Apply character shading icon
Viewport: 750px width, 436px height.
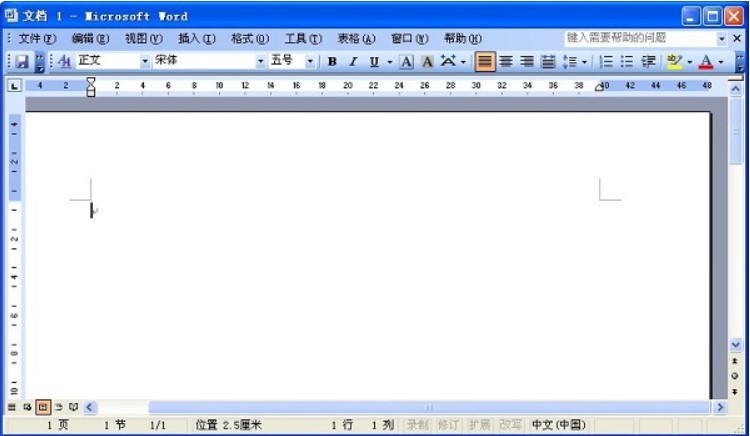click(427, 61)
